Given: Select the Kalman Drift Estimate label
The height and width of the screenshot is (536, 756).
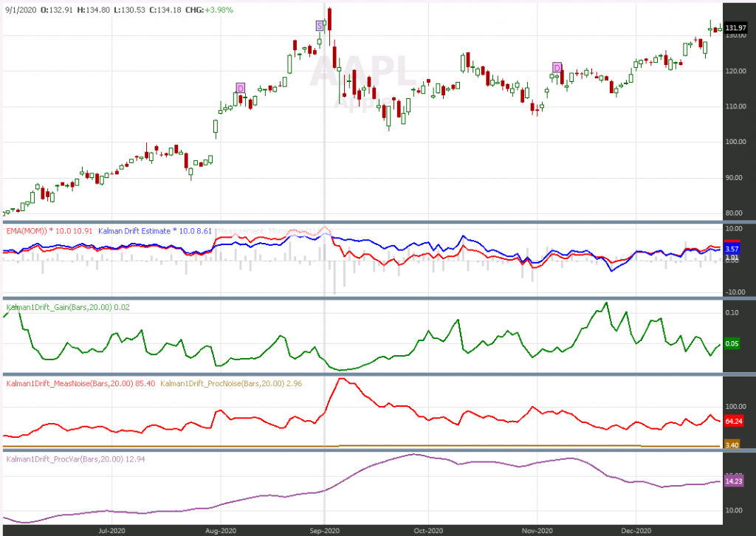Looking at the screenshot, I should [155, 231].
